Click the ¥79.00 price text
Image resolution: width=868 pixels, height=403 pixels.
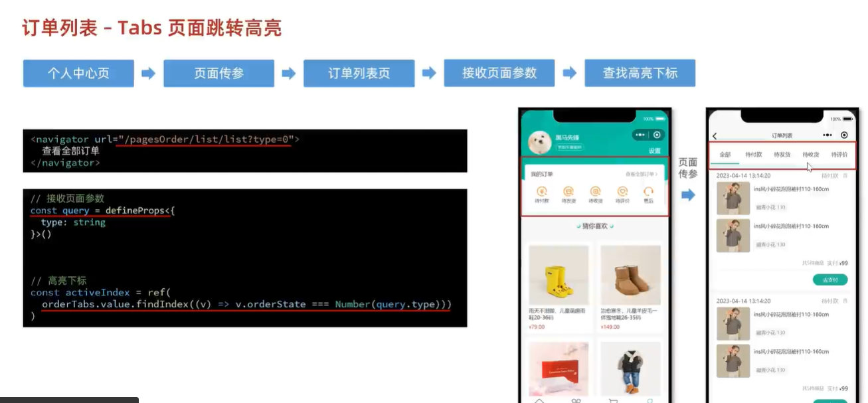(537, 327)
